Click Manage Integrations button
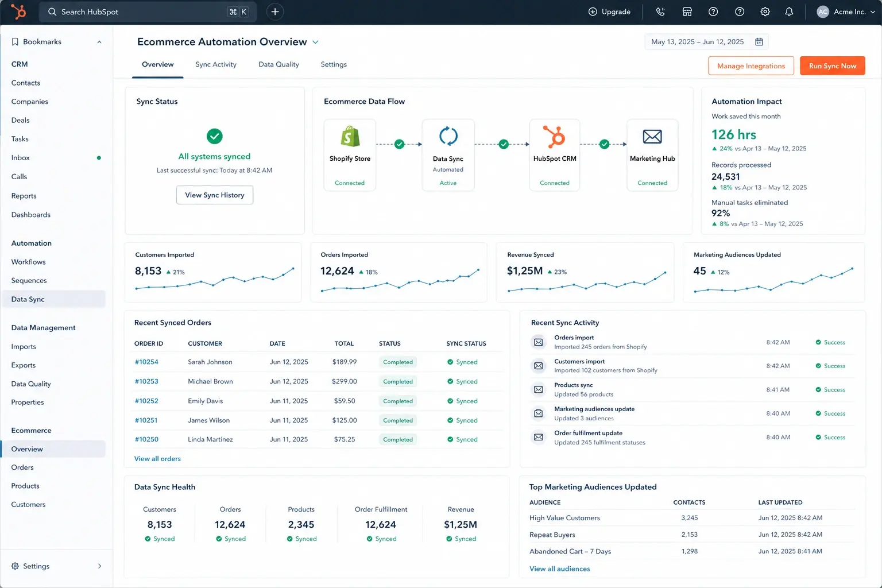 751,66
